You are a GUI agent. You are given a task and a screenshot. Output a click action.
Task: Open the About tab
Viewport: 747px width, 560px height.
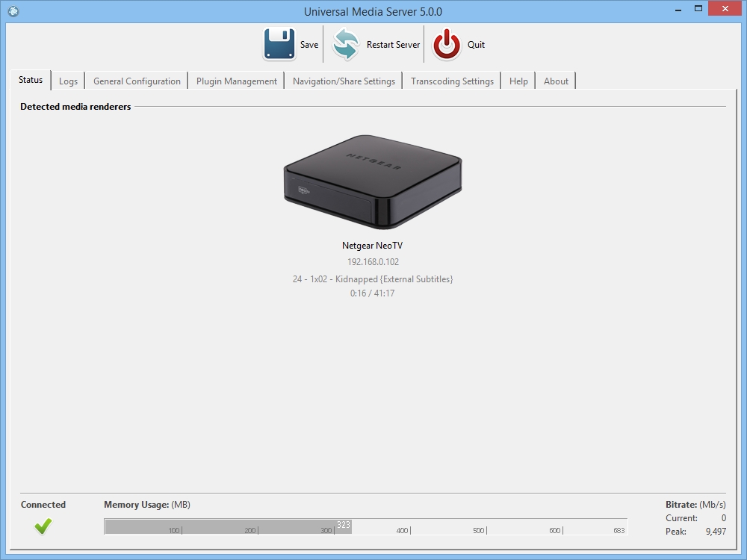[x=556, y=81]
